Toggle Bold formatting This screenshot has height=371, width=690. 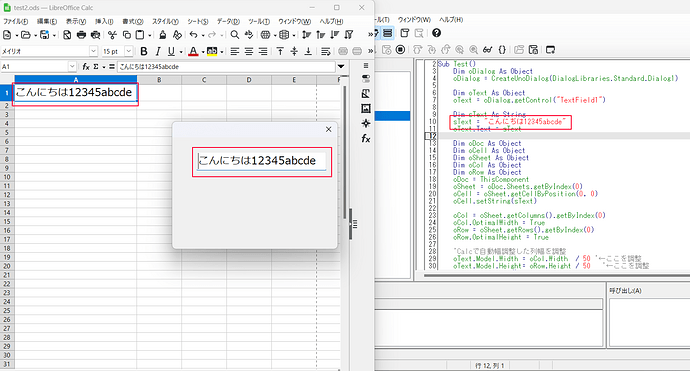pos(143,51)
